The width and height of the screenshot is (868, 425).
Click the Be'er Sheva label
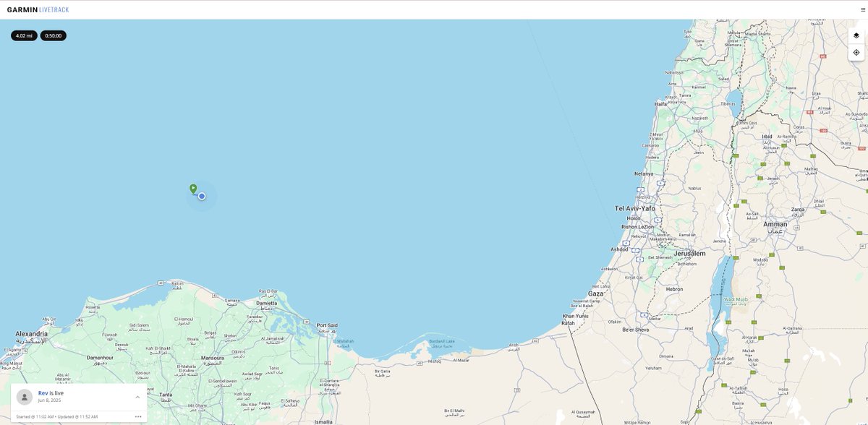634,330
